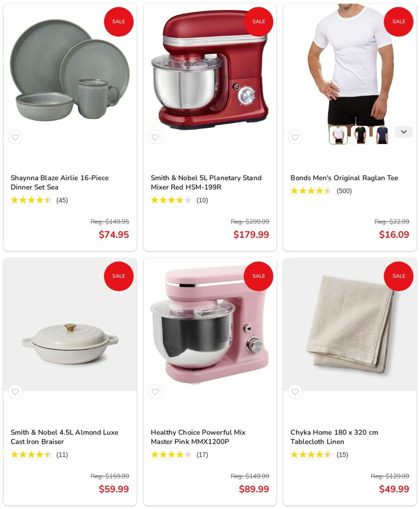
Task: Open Smith & Nobel 5L Planetary Stand Mixer link
Action: (x=206, y=183)
